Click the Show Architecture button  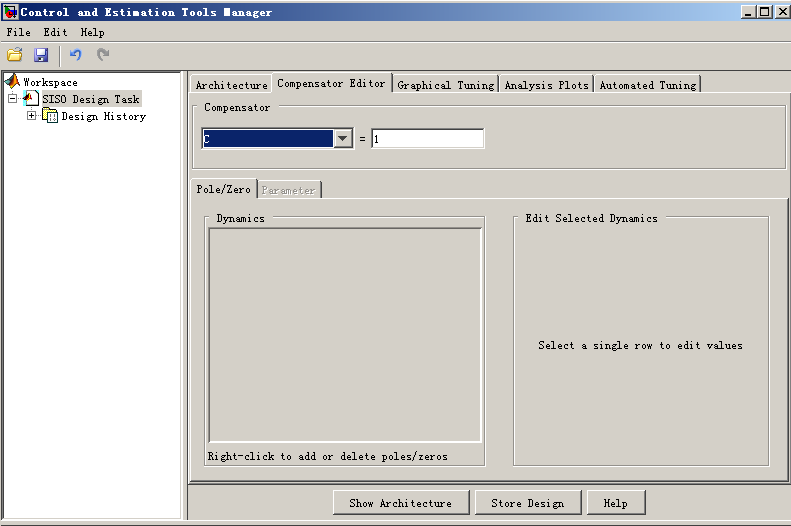click(x=401, y=503)
